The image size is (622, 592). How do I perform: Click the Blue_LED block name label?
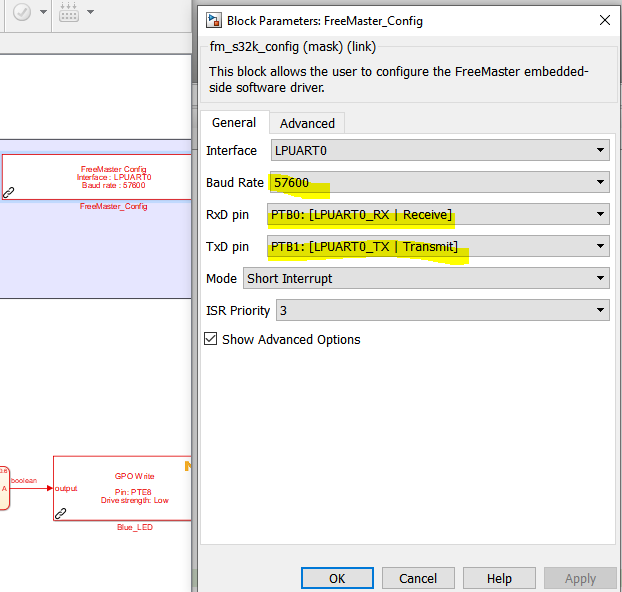(135, 527)
